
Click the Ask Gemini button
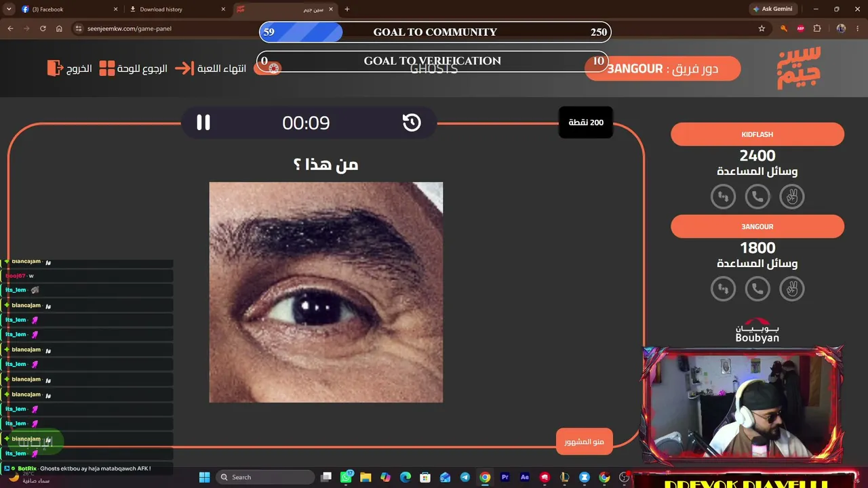click(772, 9)
